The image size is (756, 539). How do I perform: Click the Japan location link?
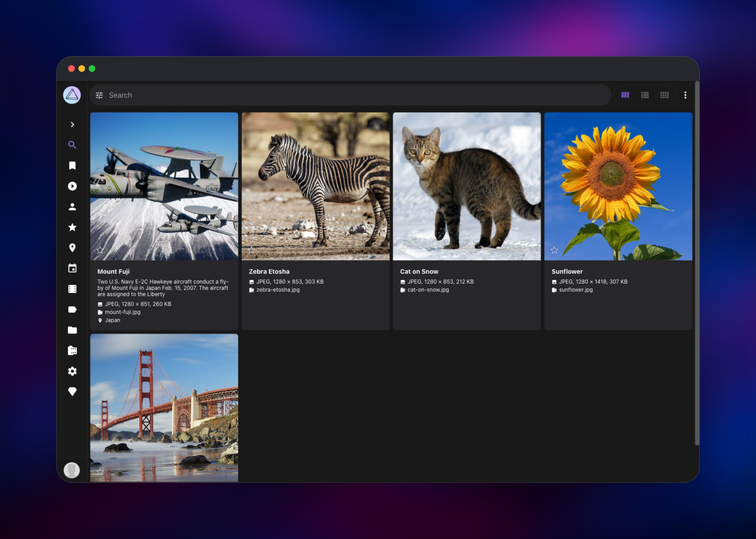pos(112,320)
